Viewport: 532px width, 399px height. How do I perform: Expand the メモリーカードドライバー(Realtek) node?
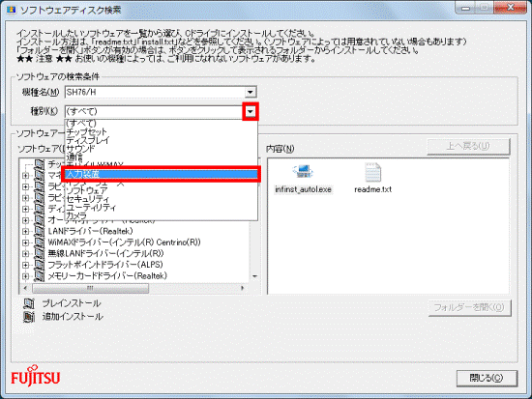[x=25, y=276]
